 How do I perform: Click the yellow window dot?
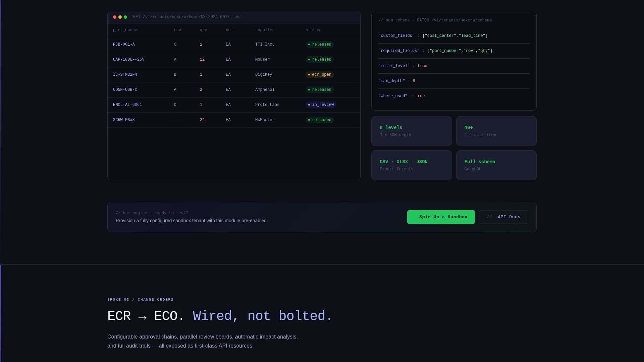pyautogui.click(x=120, y=17)
